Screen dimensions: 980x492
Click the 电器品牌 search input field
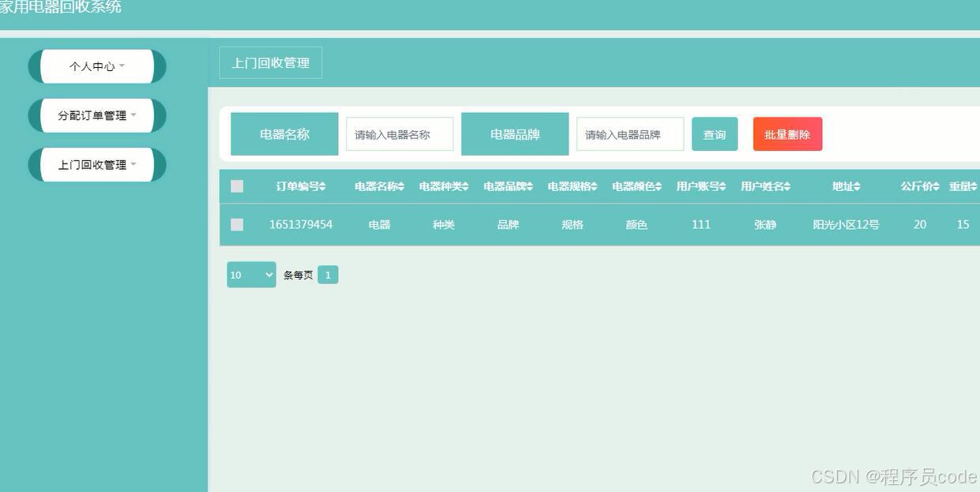[630, 133]
